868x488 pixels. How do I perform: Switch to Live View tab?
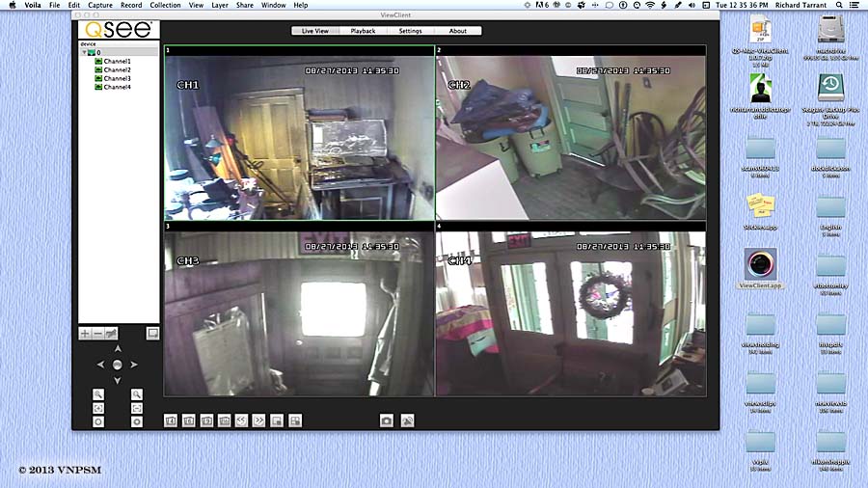point(315,31)
